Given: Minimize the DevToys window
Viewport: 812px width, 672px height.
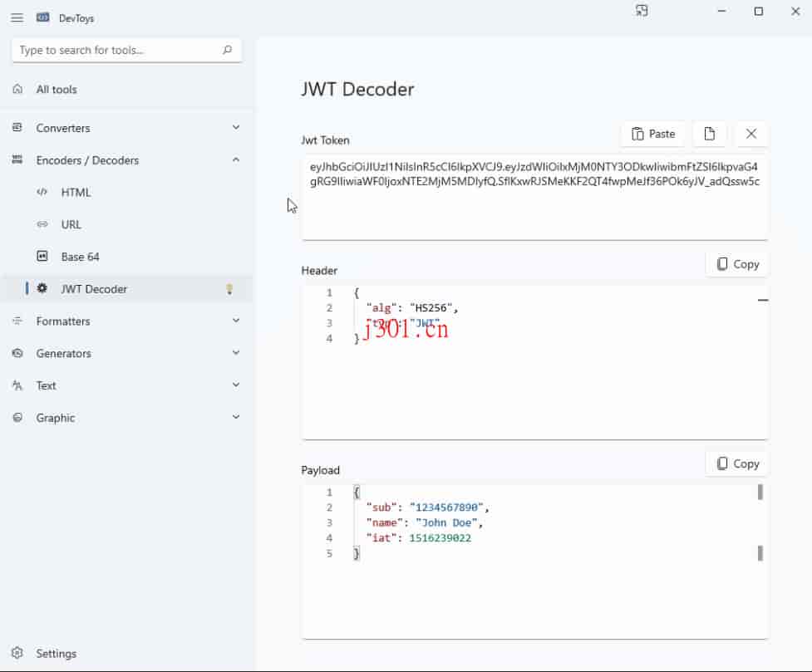Looking at the screenshot, I should (721, 11).
